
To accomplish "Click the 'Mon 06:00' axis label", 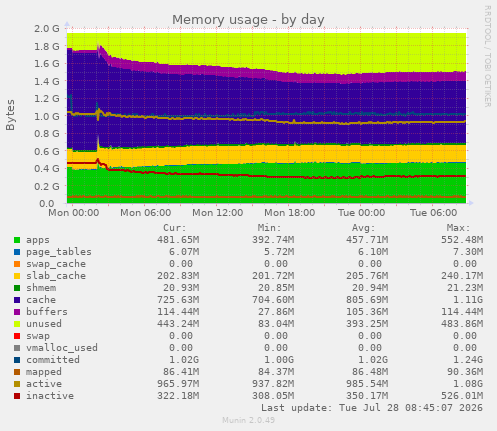I will click(146, 213).
